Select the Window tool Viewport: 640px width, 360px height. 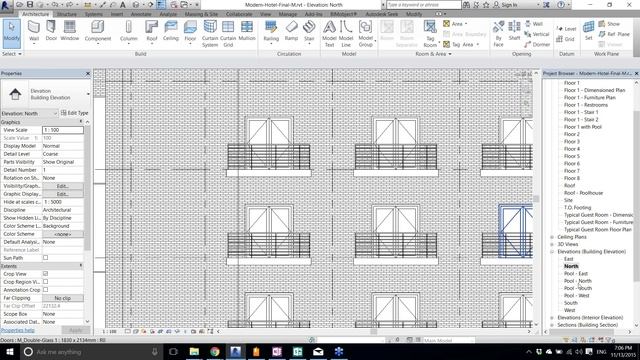pyautogui.click(x=69, y=31)
